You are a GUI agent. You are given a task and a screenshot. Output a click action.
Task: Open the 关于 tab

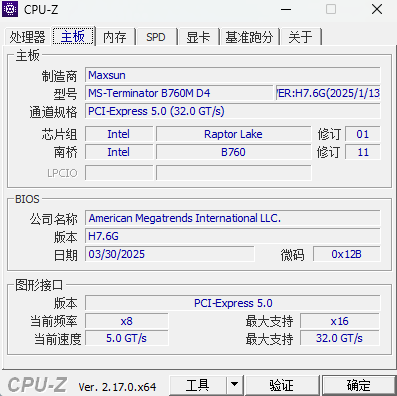tap(301, 37)
